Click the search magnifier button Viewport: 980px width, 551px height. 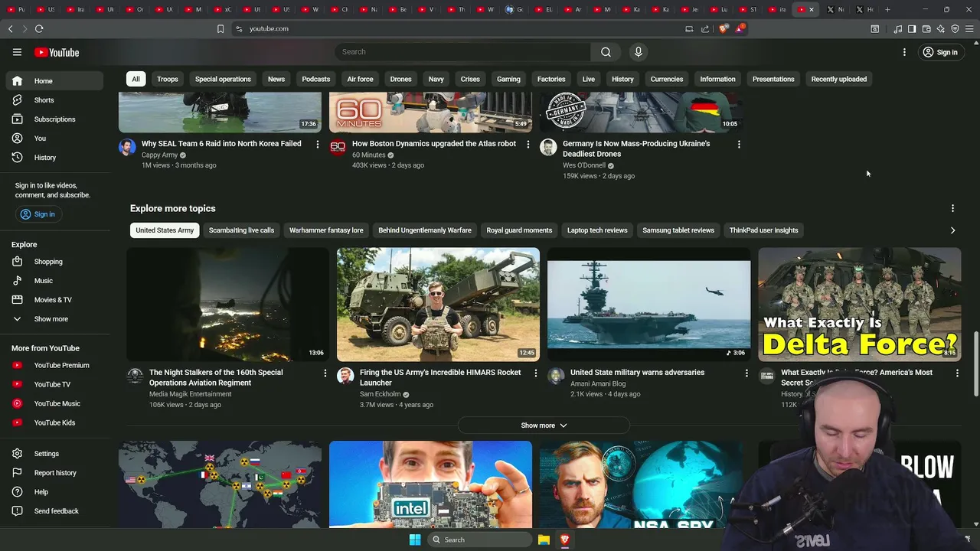606,52
